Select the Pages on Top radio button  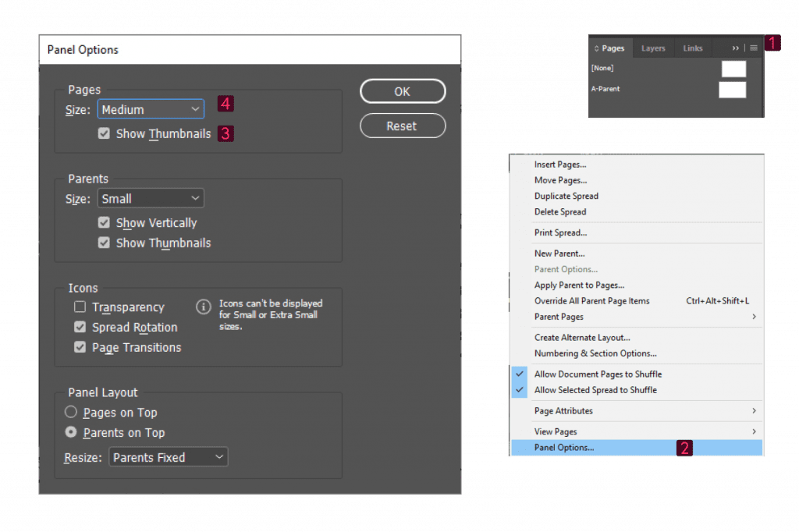71,412
